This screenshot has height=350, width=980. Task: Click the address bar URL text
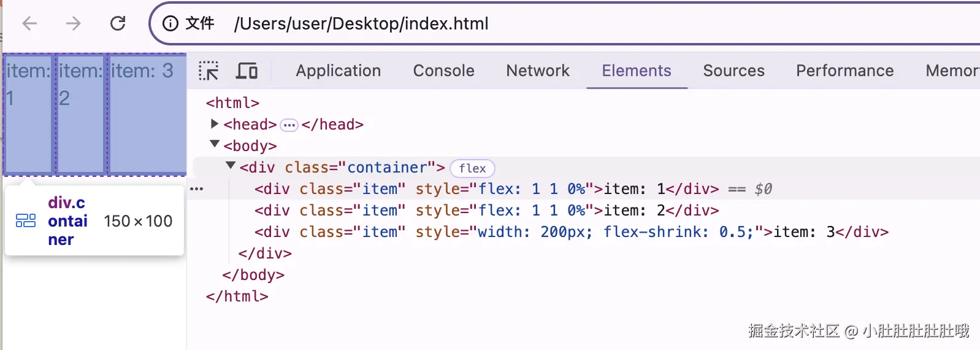361,23
